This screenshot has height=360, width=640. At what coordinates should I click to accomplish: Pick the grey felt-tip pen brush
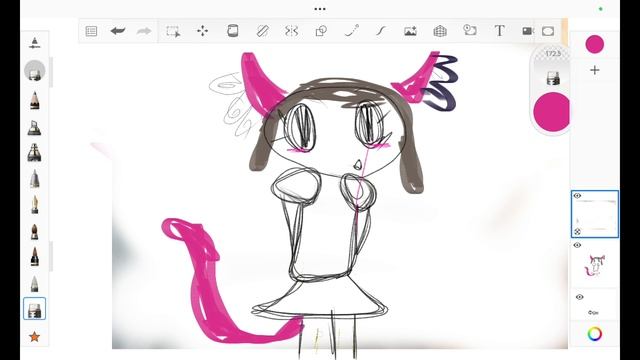click(35, 179)
